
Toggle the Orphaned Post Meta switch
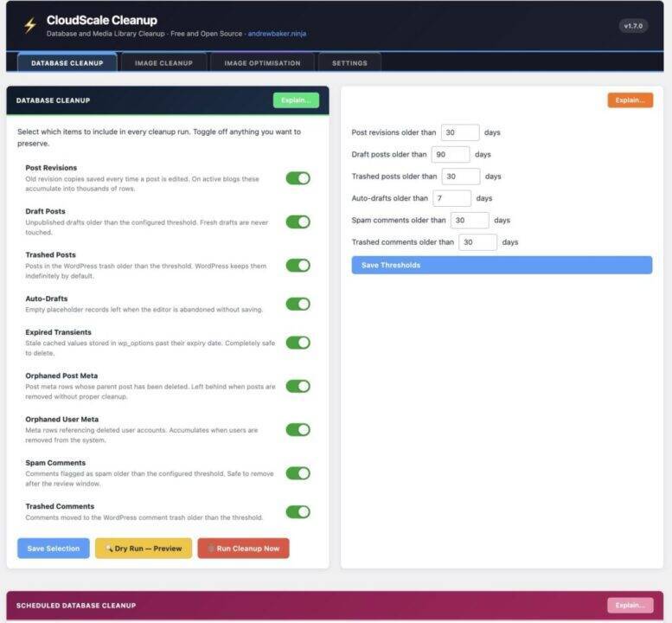coord(298,386)
